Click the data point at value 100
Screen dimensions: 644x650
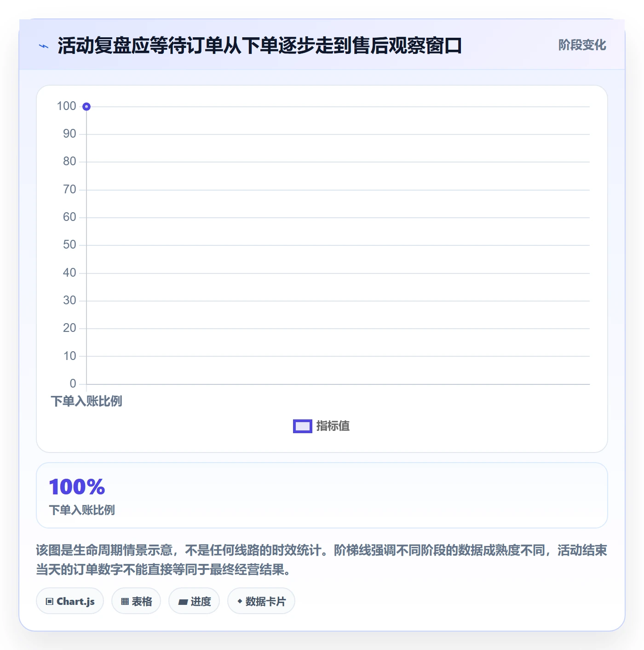pyautogui.click(x=86, y=107)
